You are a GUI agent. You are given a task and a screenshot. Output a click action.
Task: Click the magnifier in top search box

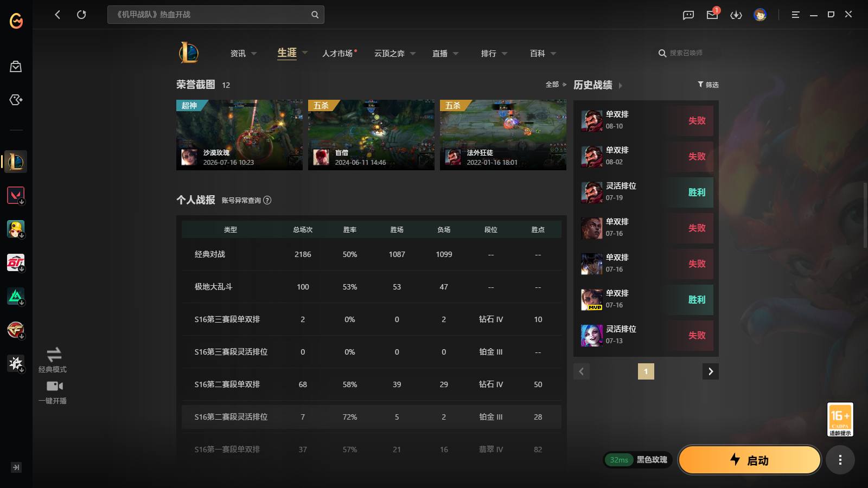[315, 15]
